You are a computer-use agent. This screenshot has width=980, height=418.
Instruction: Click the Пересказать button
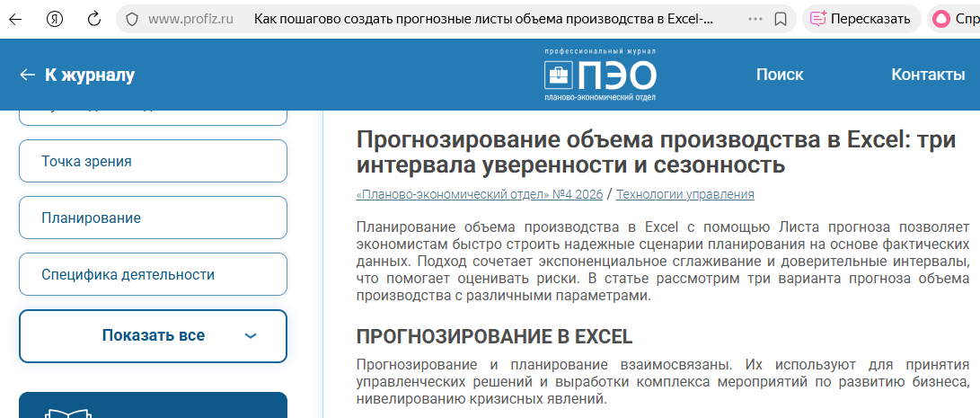click(x=861, y=20)
